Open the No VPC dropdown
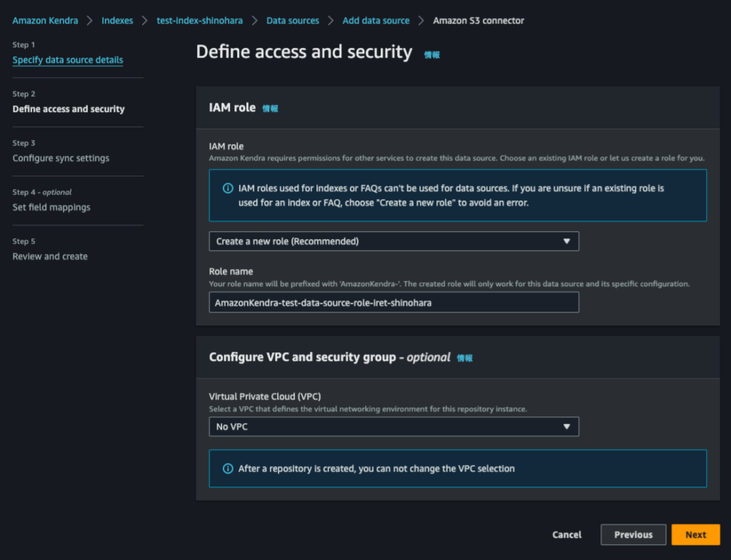Viewport: 731px width, 560px height. [x=393, y=427]
